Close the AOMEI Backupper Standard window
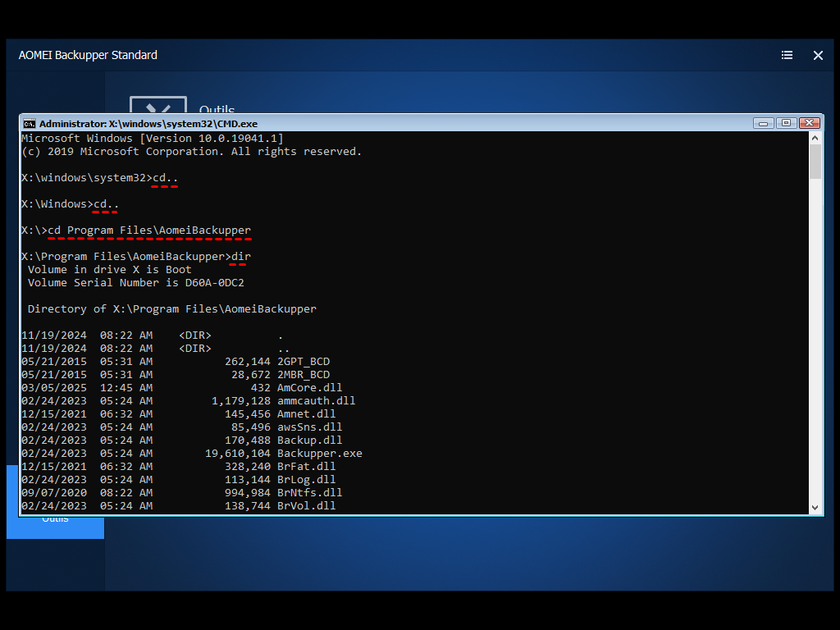Screen dimensions: 840x630 (x=818, y=55)
